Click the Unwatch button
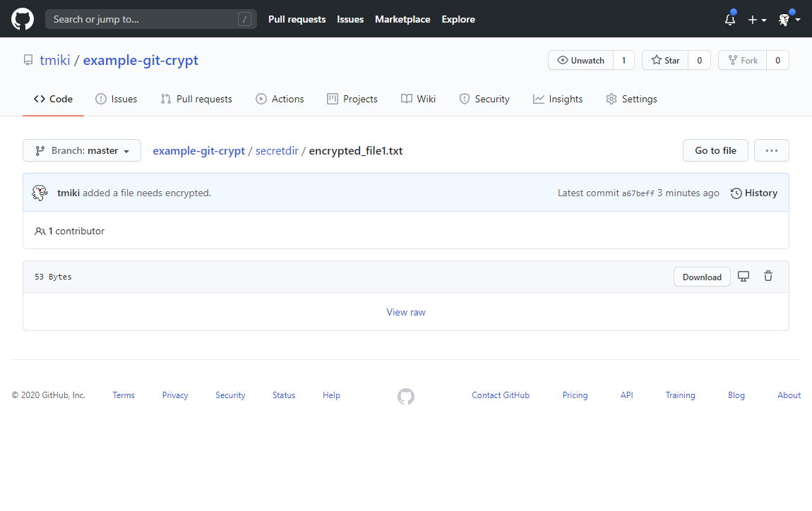The height and width of the screenshot is (511, 812). (x=580, y=60)
